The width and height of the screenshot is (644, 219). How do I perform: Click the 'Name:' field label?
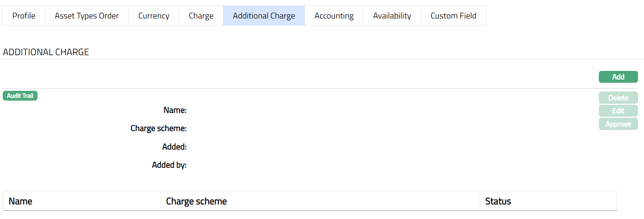click(x=175, y=110)
